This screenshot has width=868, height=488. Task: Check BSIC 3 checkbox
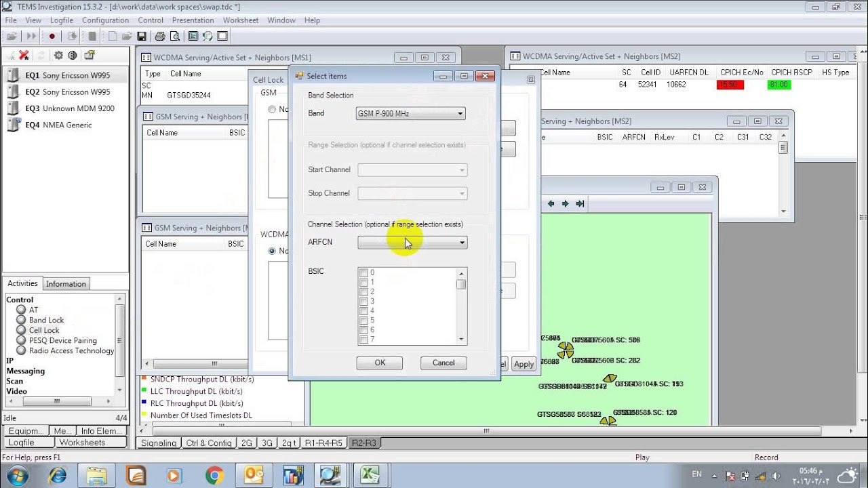pyautogui.click(x=364, y=302)
